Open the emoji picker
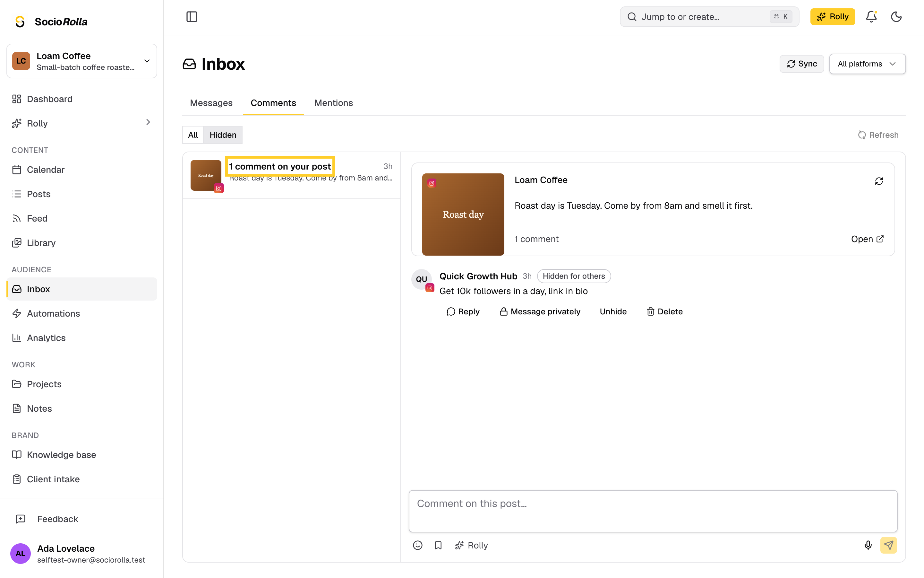 [418, 545]
